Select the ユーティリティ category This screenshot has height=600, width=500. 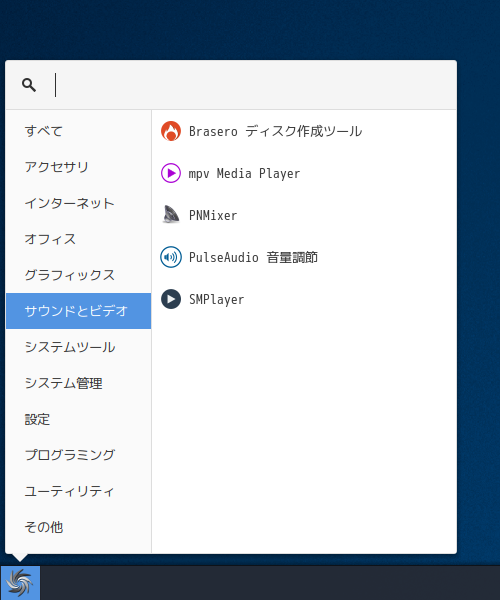(x=78, y=491)
